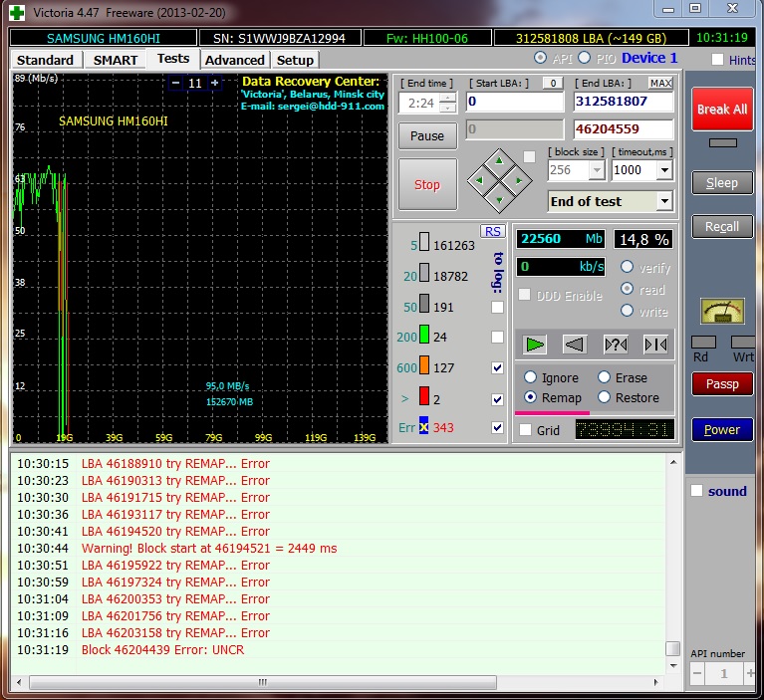Expand the block size dropdown
Image resolution: width=764 pixels, height=700 pixels.
[x=597, y=170]
